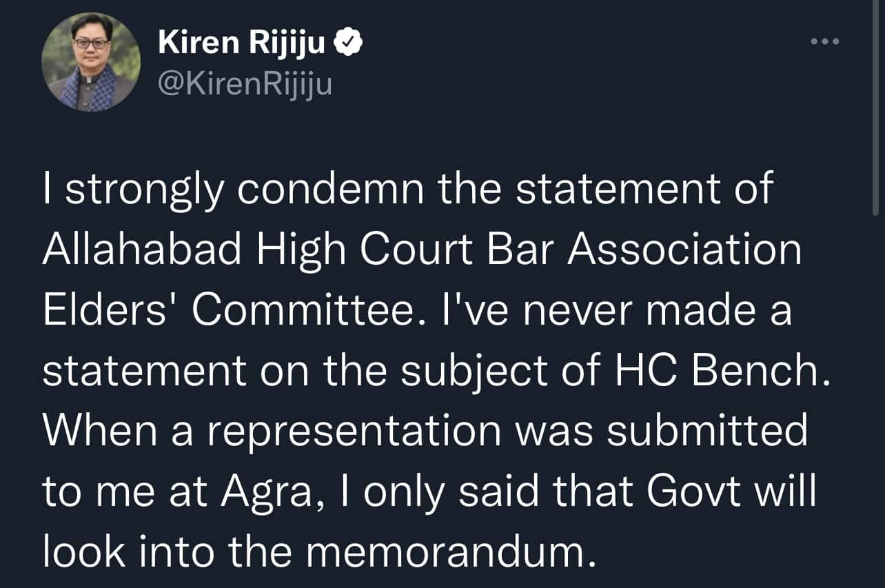Click the line 'Allahabad High Court Bar Association'
This screenshot has height=588, width=885.
point(423,251)
